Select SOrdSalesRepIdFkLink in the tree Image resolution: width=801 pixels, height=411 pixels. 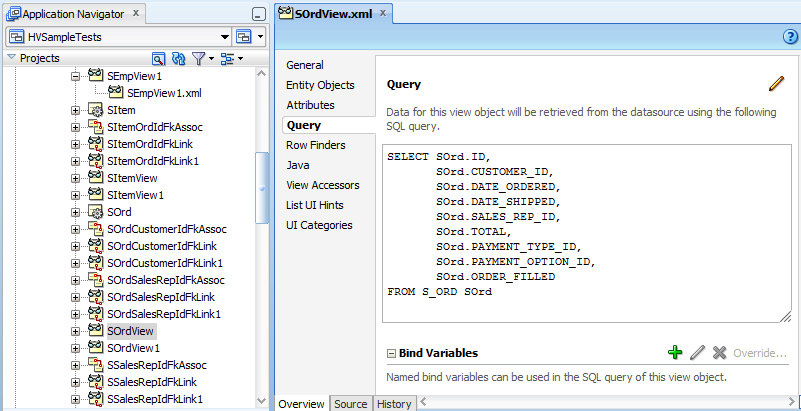[161, 297]
